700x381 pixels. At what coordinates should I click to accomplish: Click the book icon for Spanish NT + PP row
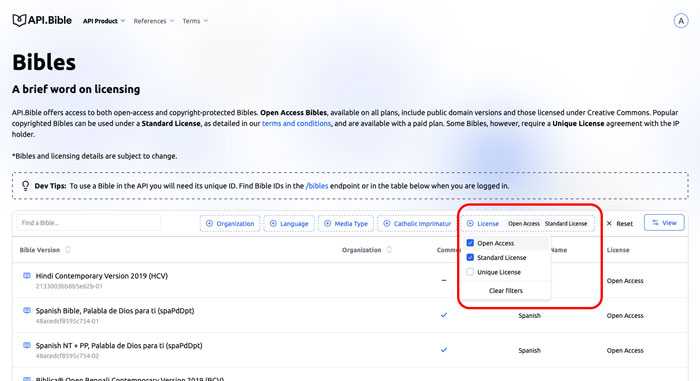tap(27, 345)
